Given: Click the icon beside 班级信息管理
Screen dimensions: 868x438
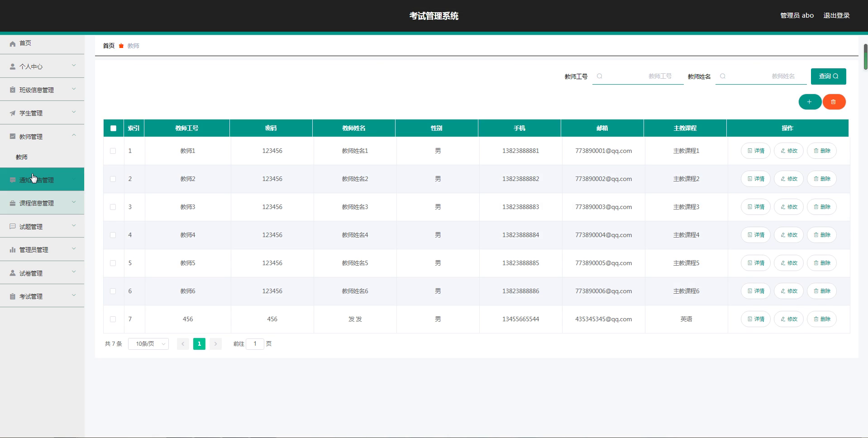Looking at the screenshot, I should 13,90.
